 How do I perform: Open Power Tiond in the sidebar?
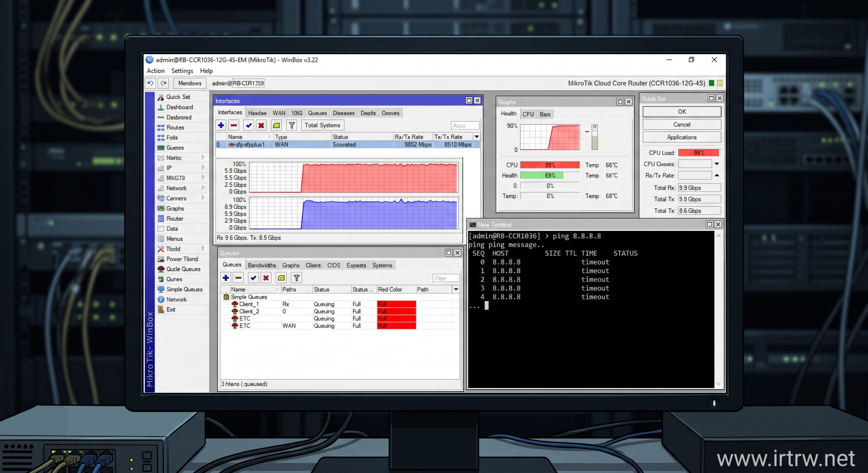[182, 259]
